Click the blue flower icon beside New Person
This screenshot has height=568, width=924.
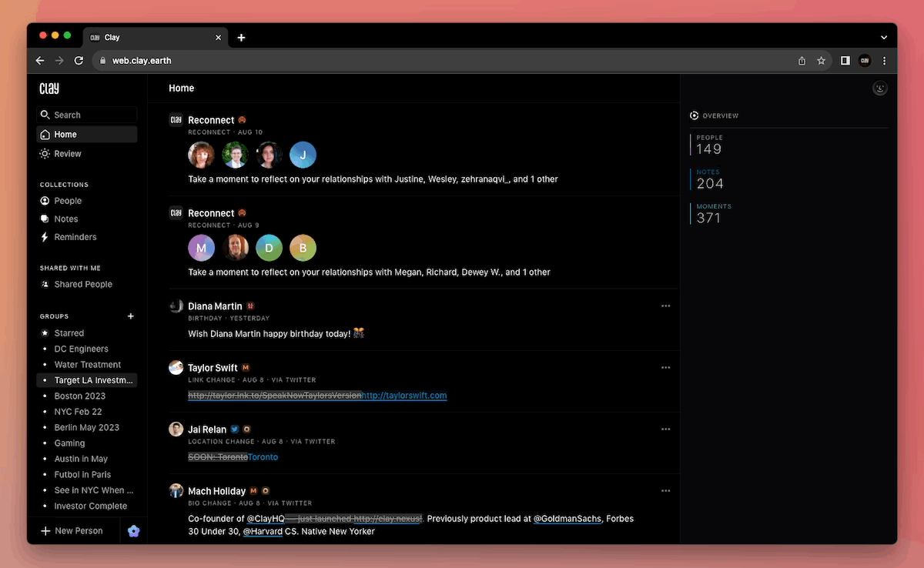[134, 531]
